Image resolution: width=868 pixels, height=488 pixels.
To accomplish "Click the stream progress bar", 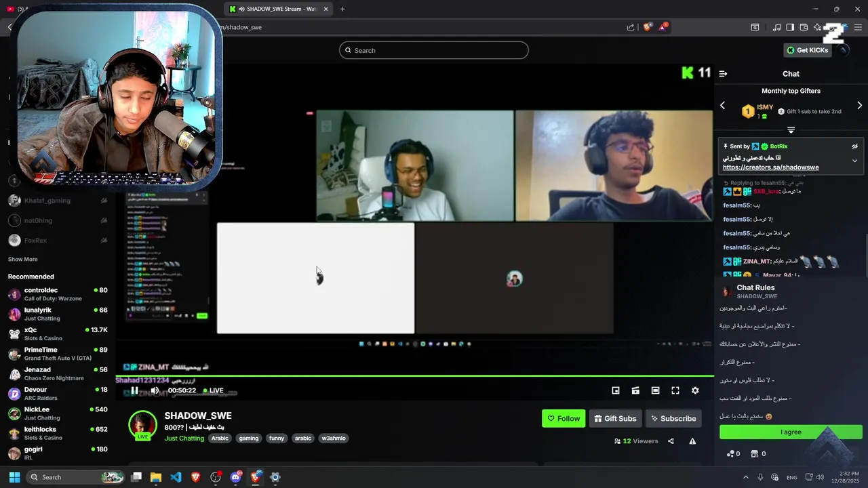I will (x=414, y=376).
